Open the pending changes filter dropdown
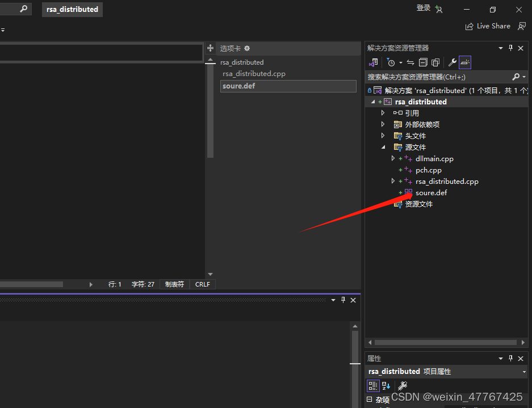The height and width of the screenshot is (408, 532). [400, 62]
